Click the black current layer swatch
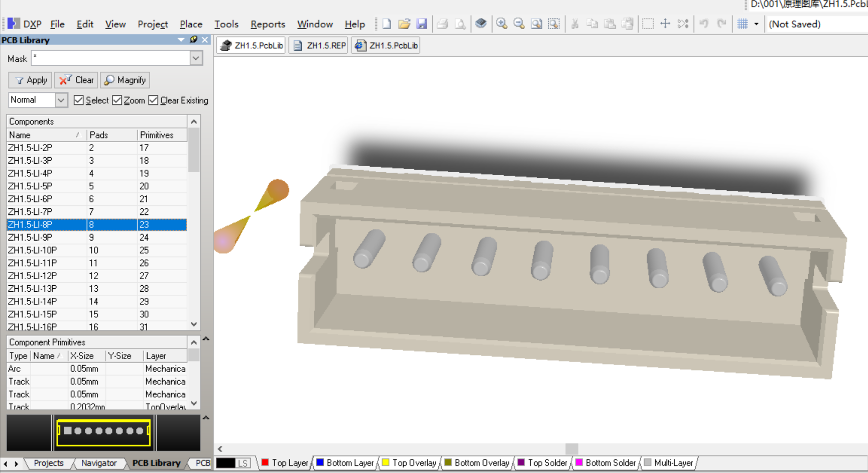 coord(225,463)
